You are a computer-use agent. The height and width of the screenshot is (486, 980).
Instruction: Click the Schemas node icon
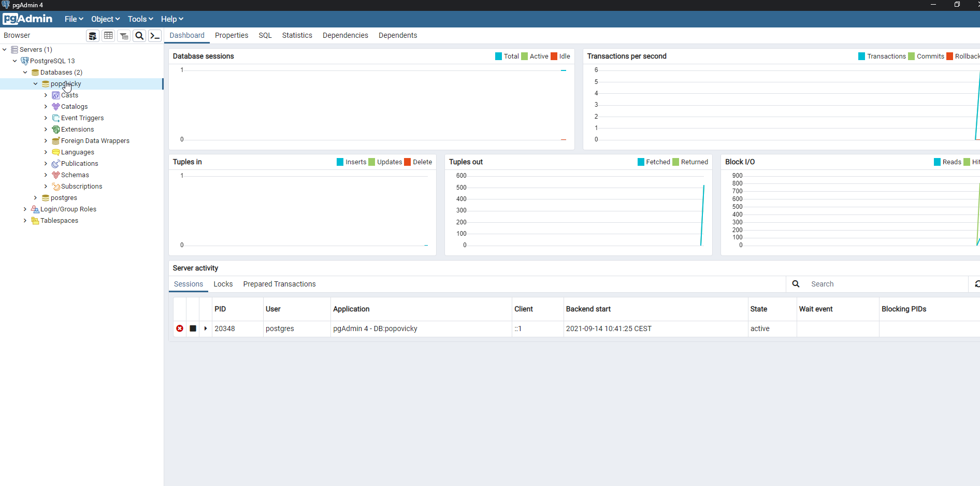[x=56, y=175]
